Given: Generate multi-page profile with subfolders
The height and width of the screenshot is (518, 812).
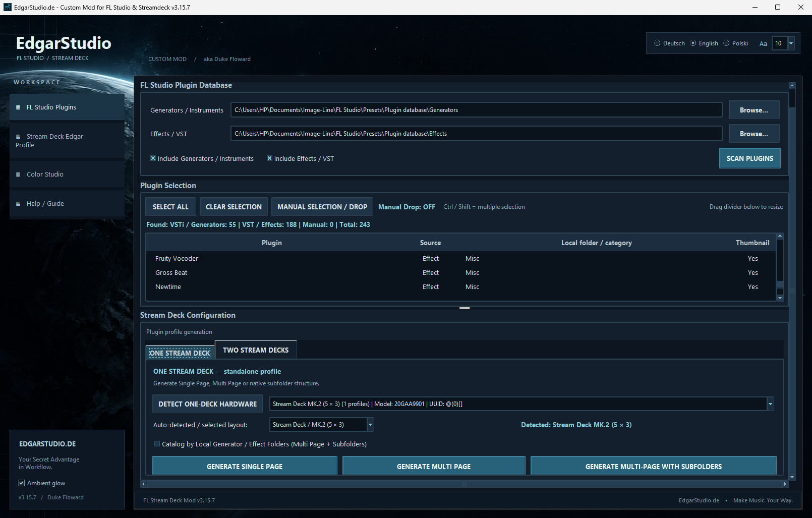Looking at the screenshot, I should pyautogui.click(x=654, y=466).
